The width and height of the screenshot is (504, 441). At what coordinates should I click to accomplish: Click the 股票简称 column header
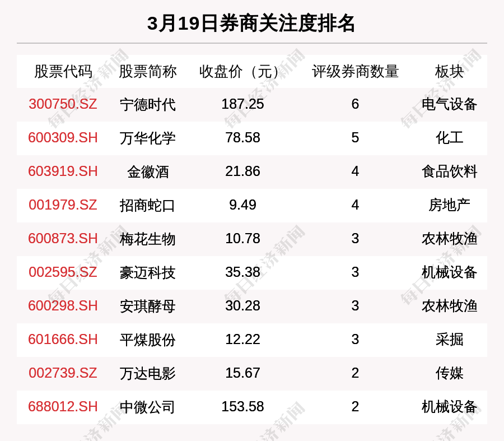[x=147, y=72]
